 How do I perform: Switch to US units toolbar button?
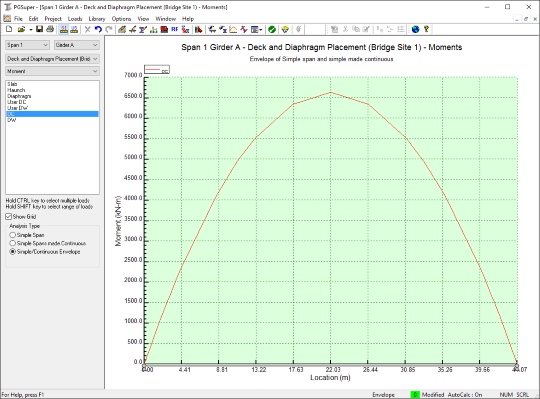pos(74,29)
